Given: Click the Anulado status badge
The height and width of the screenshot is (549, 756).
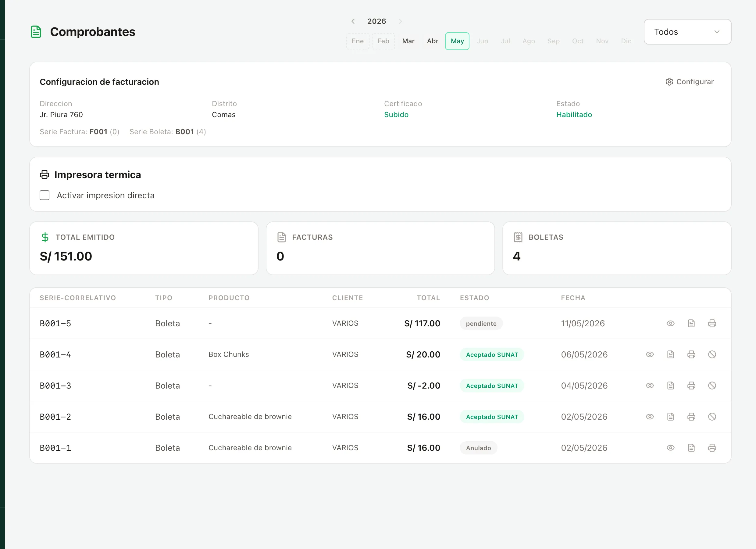Looking at the screenshot, I should 478,448.
